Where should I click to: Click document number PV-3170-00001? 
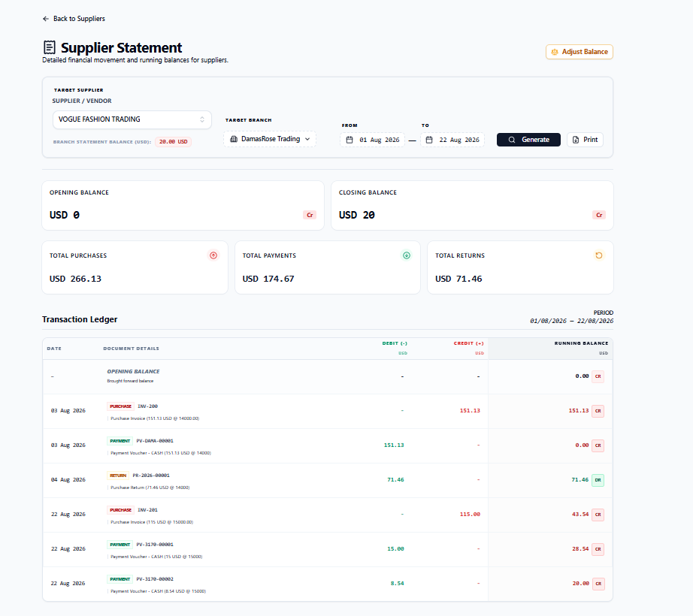[155, 545]
